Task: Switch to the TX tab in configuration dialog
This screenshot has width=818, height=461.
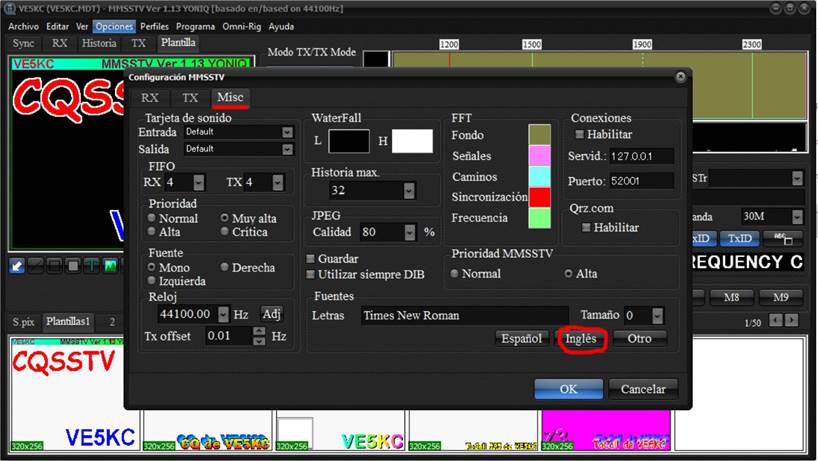Action: point(190,98)
